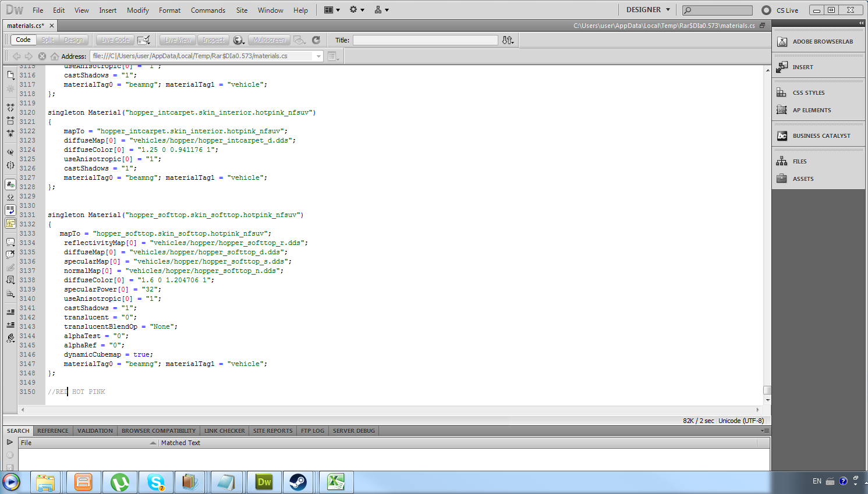Open Site management dropdown icon
The image size is (868, 494).
382,10
